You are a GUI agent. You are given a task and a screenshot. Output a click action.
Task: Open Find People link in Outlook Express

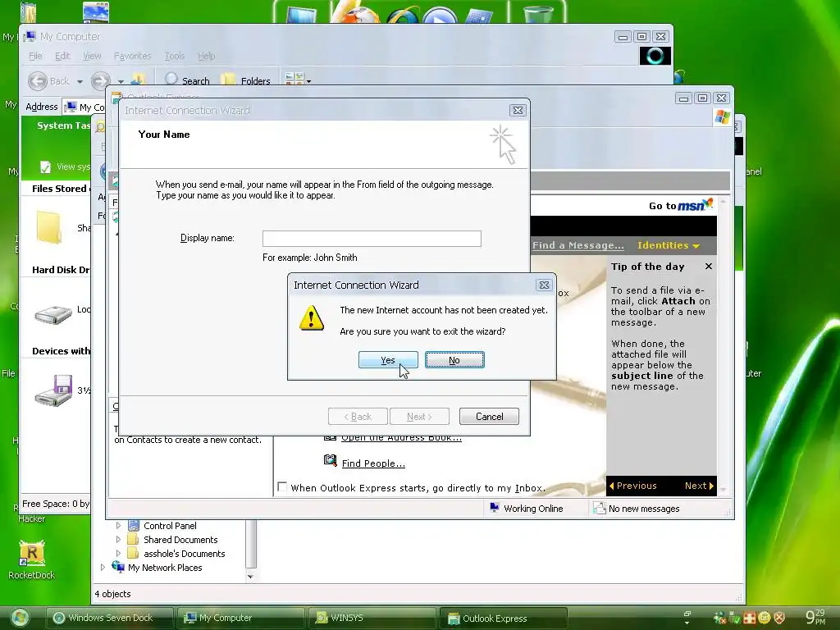tap(373, 463)
